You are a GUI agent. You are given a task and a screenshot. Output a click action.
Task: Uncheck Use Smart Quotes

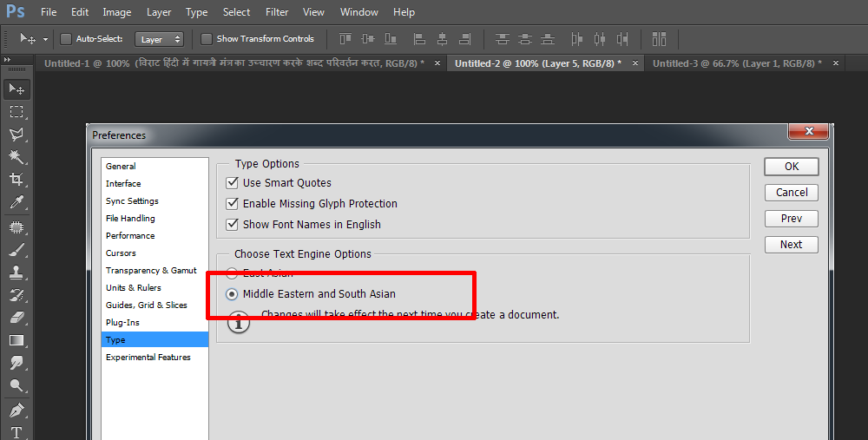click(233, 182)
